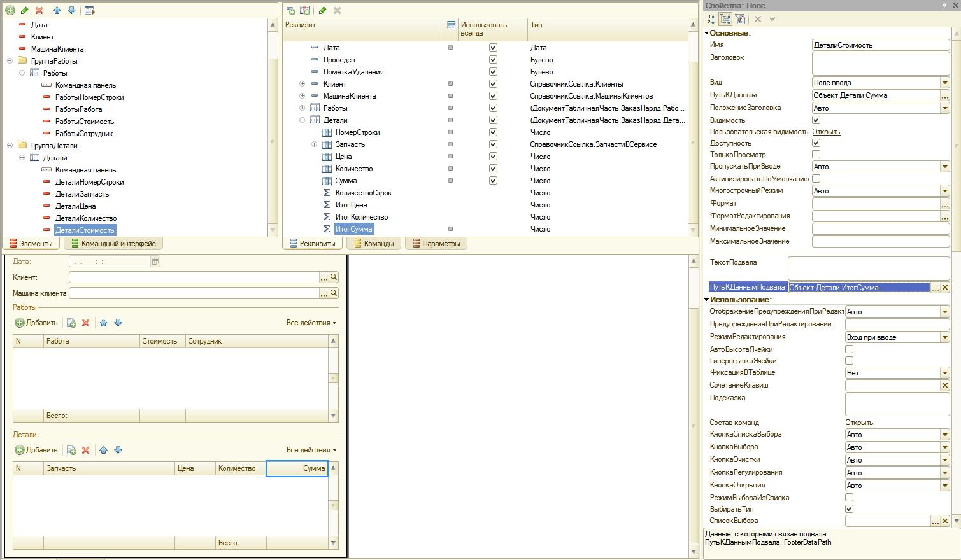This screenshot has height=560, width=961.
Task: Toggle sorting properties by category
Action: 725,19
